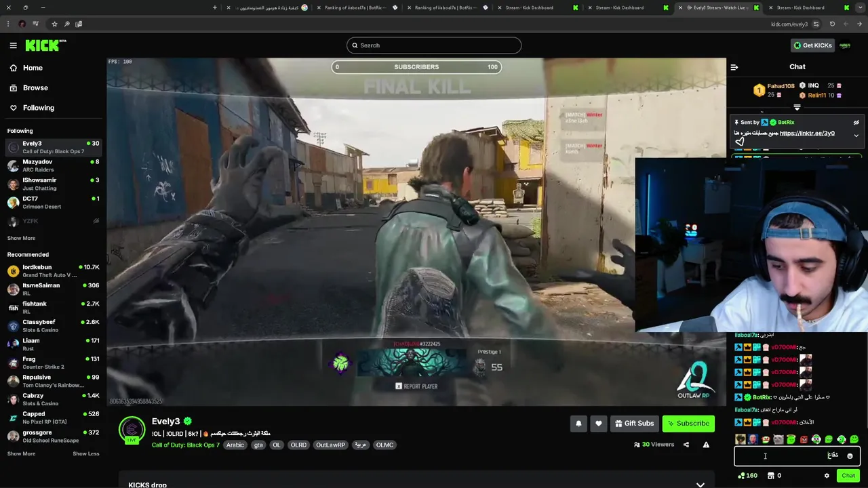
Task: Click the Get KICKs button
Action: pyautogui.click(x=812, y=45)
